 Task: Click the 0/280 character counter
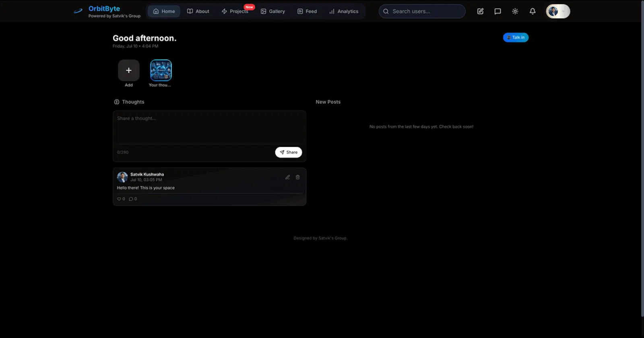123,152
